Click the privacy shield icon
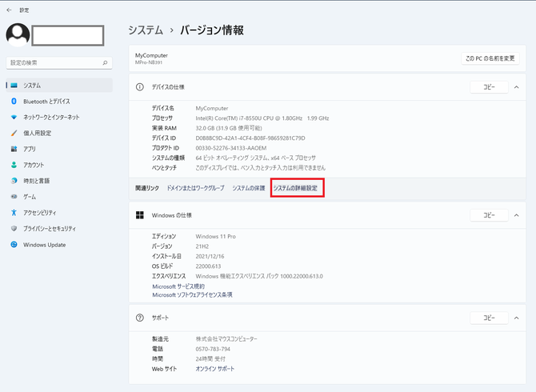This screenshot has width=536, height=392. pyautogui.click(x=14, y=228)
